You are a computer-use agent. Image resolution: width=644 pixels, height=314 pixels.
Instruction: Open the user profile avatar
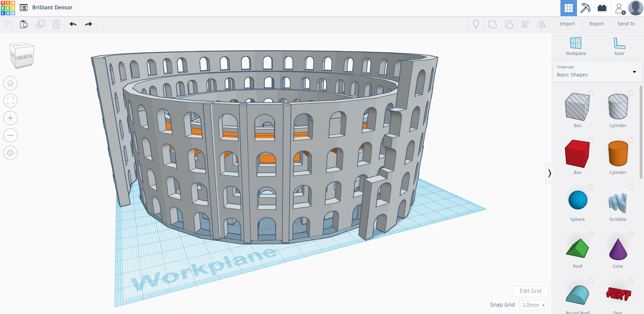coord(636,8)
